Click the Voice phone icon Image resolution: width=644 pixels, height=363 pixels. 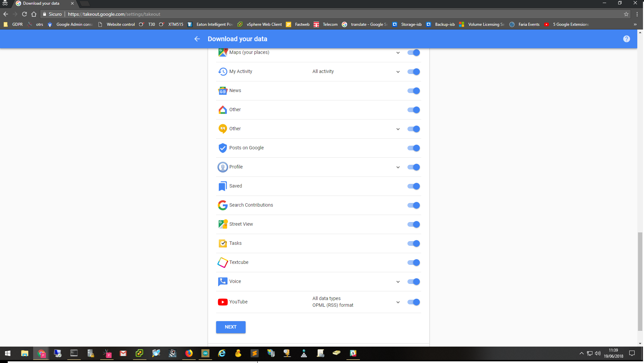pos(222,282)
